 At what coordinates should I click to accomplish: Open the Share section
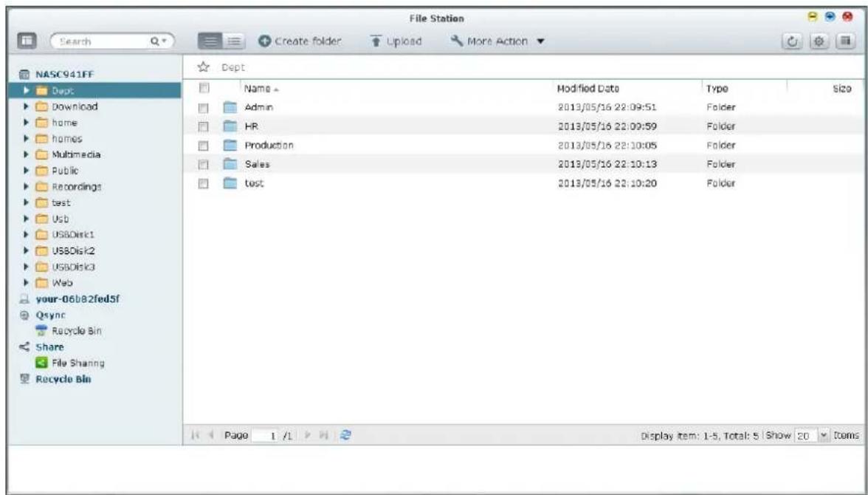(50, 347)
